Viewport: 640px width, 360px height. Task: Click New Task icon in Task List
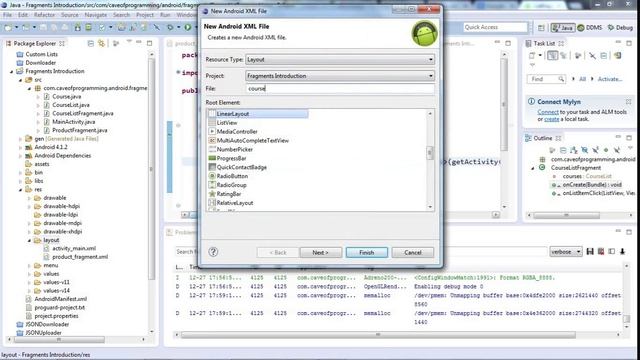(x=532, y=56)
